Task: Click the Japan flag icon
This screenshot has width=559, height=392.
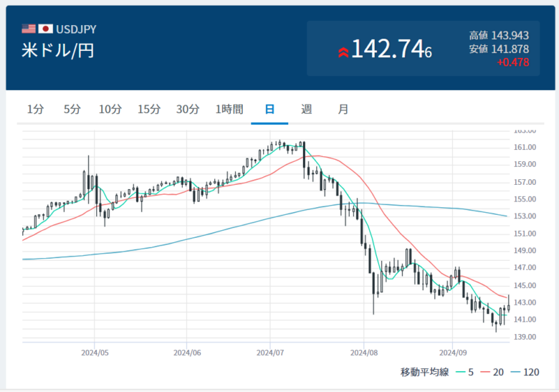Action: coord(46,29)
